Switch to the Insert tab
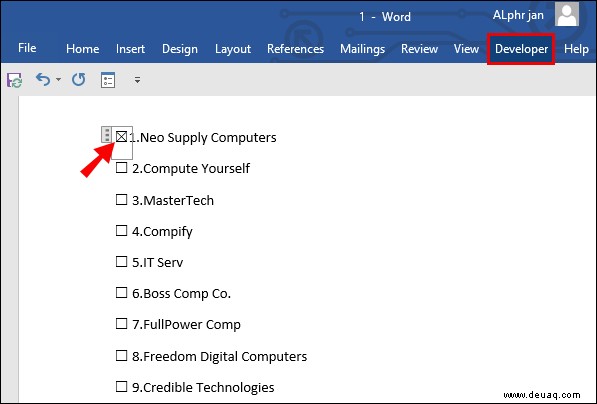The height and width of the screenshot is (404, 597). point(130,49)
